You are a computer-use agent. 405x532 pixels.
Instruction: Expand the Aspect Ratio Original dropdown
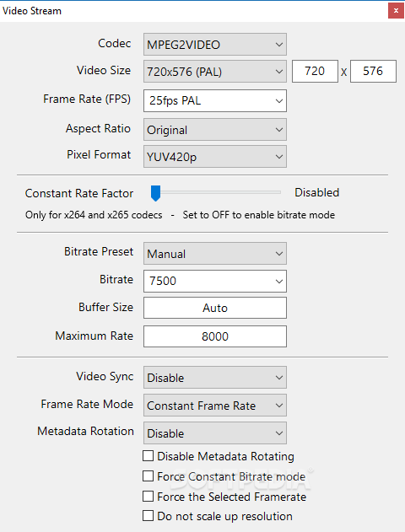point(215,130)
